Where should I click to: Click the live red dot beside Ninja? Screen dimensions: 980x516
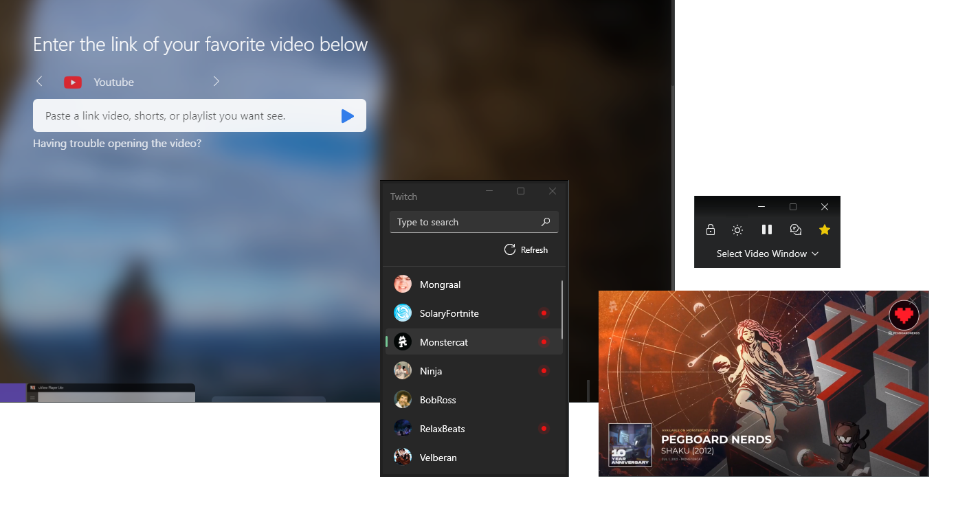tap(544, 371)
